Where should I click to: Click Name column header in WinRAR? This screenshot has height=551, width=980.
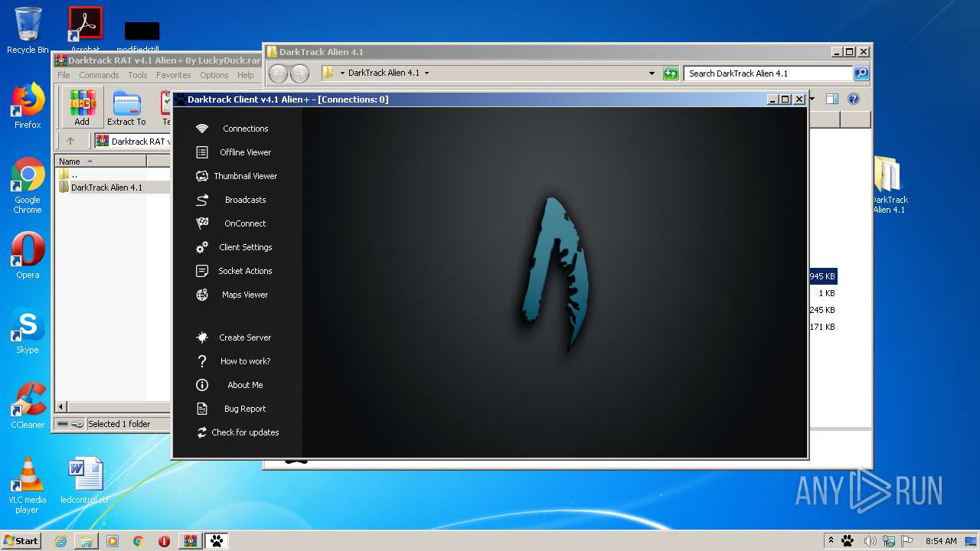tap(101, 161)
